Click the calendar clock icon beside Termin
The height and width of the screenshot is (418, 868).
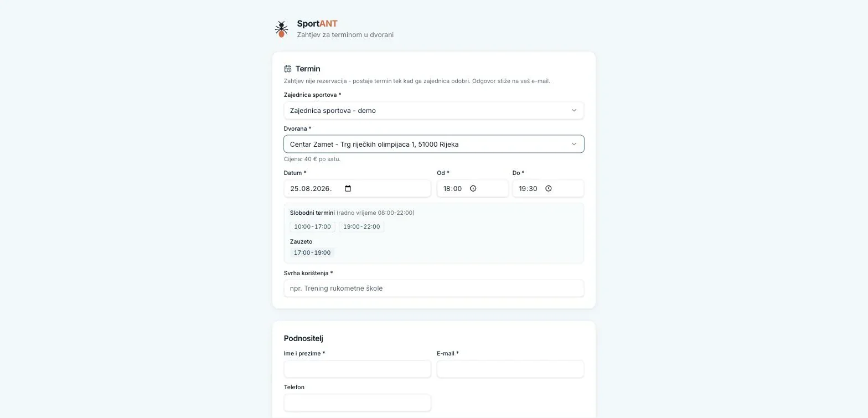click(288, 69)
